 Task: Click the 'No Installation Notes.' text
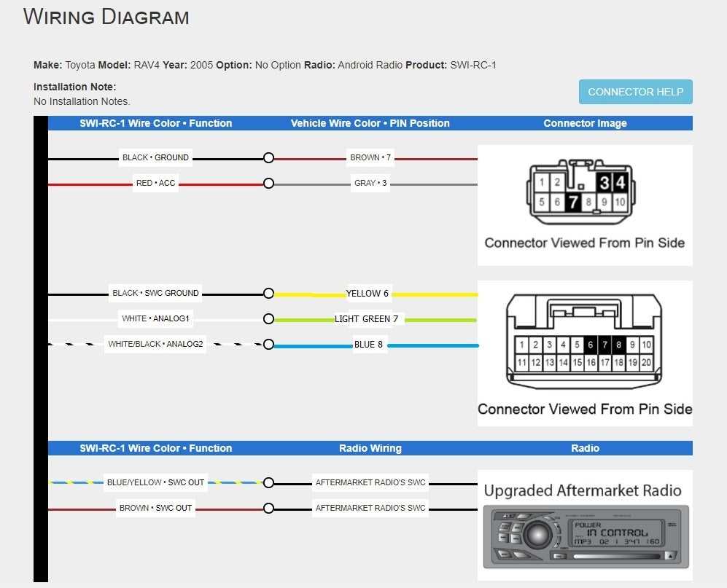[82, 101]
